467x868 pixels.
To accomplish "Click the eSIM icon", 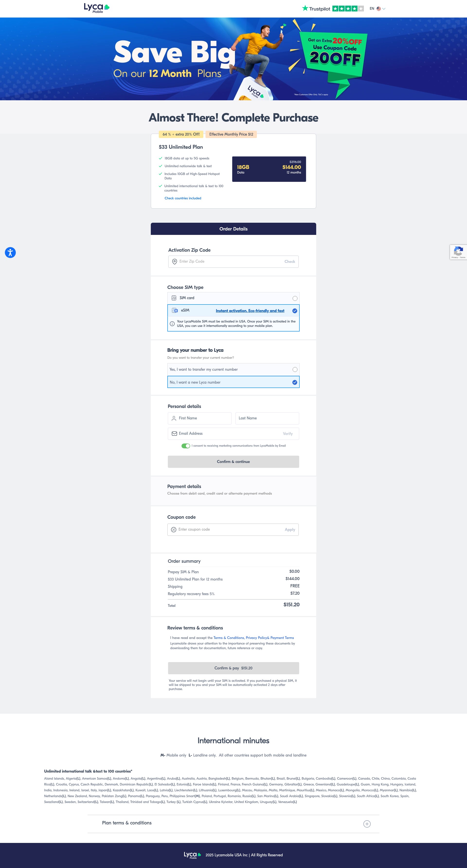I will (x=175, y=310).
